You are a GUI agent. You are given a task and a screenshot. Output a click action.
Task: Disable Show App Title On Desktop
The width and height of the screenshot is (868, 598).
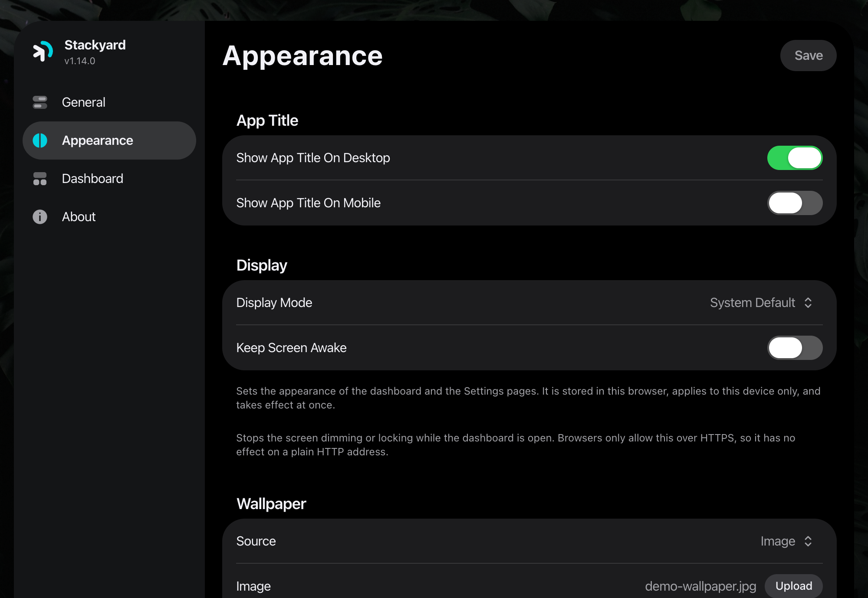pyautogui.click(x=795, y=158)
